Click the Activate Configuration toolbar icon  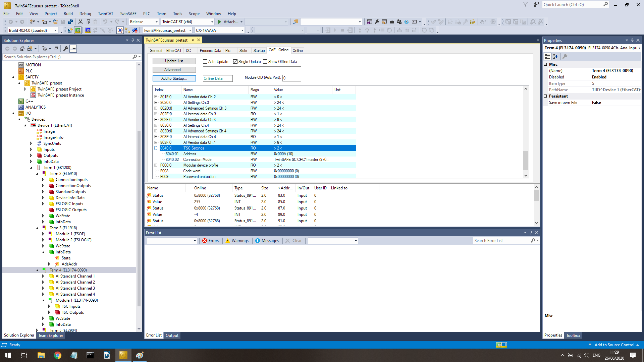[x=70, y=30]
